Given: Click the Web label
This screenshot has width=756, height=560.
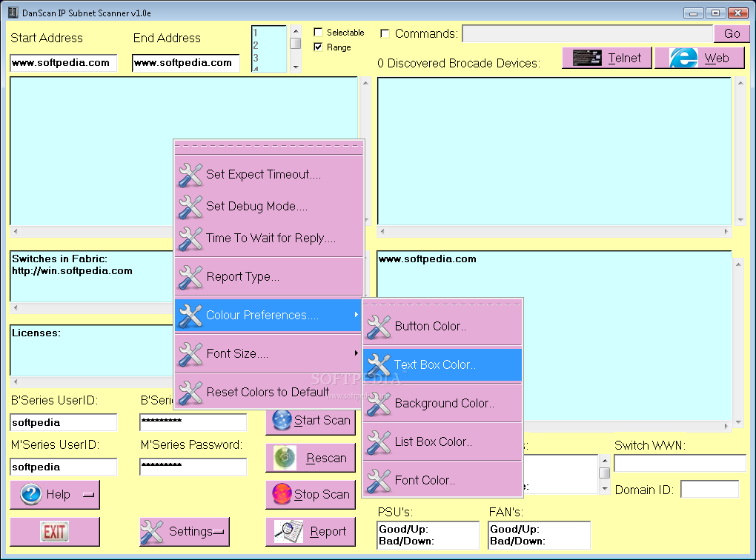Looking at the screenshot, I should pos(717,59).
